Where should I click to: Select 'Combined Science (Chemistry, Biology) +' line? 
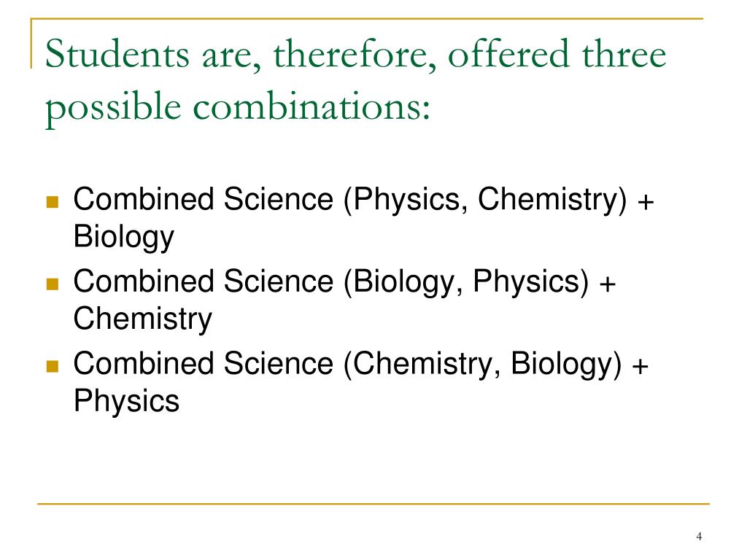point(361,365)
